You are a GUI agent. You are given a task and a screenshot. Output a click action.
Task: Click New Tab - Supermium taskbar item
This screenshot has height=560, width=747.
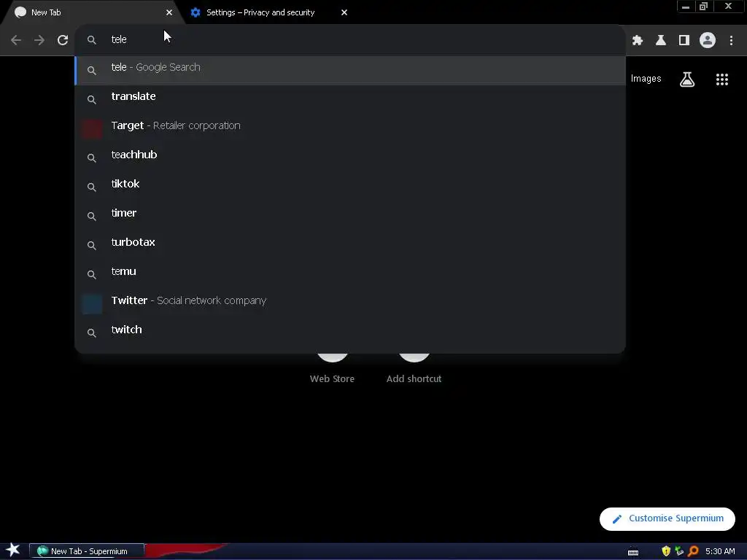point(87,551)
